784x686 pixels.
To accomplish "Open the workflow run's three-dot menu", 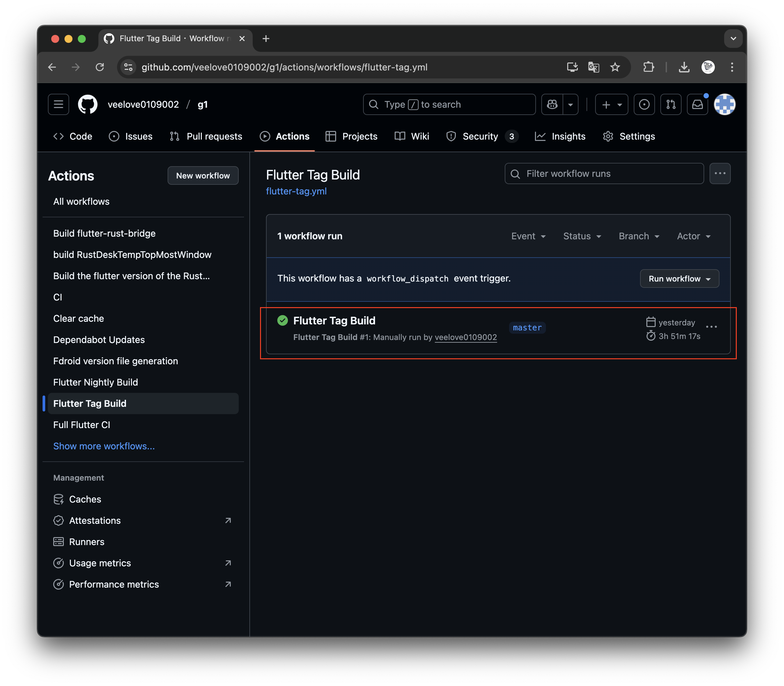I will coord(711,326).
